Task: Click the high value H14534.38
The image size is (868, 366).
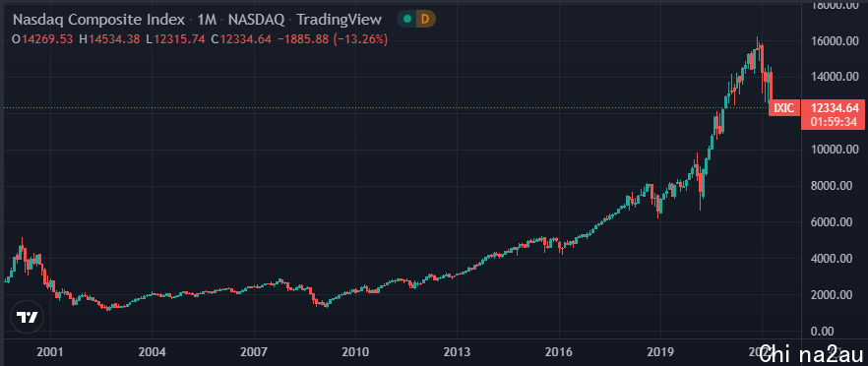Action: (109, 39)
